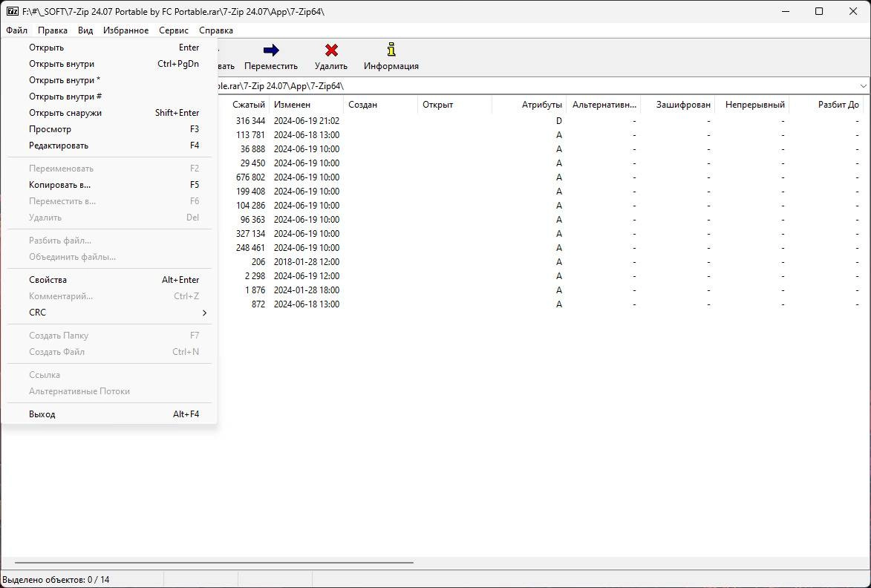Click the date 2024-01-28 18:00
This screenshot has height=588, width=871.
click(x=307, y=290)
